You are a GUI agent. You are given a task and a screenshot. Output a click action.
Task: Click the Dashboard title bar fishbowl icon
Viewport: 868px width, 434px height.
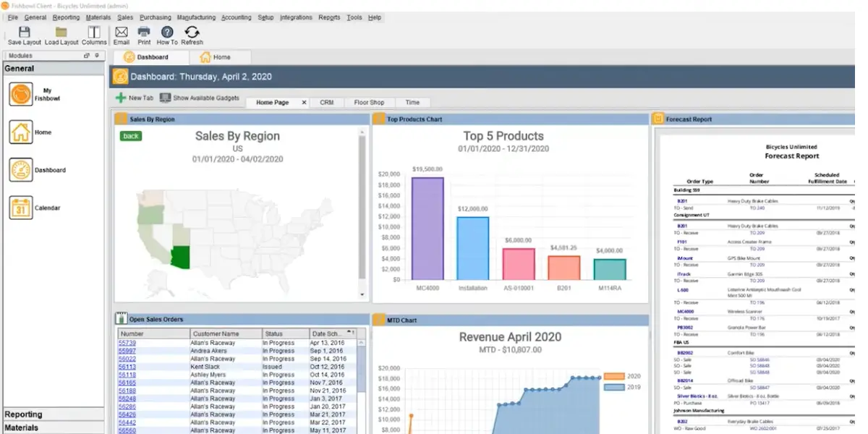[120, 76]
